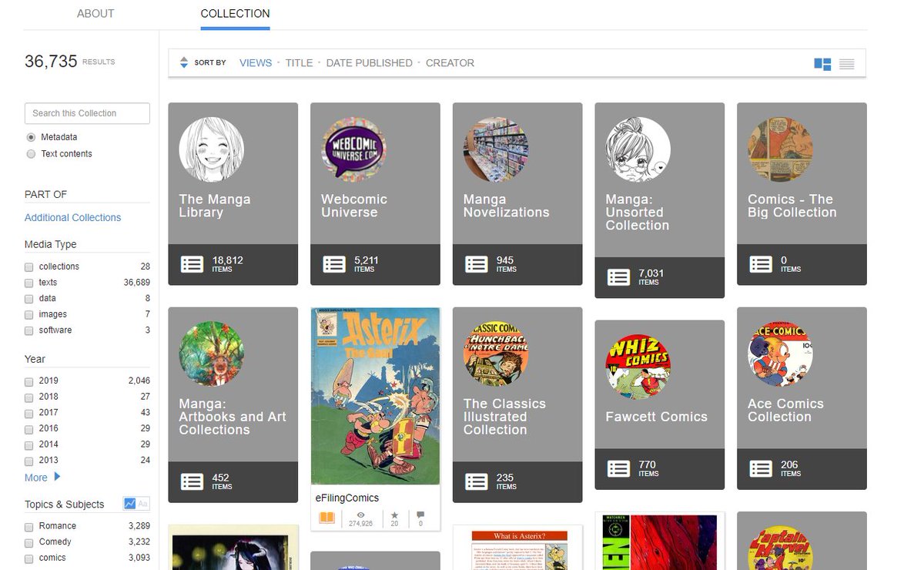924x570 pixels.
Task: Sort results by TITLE
Action: point(299,63)
